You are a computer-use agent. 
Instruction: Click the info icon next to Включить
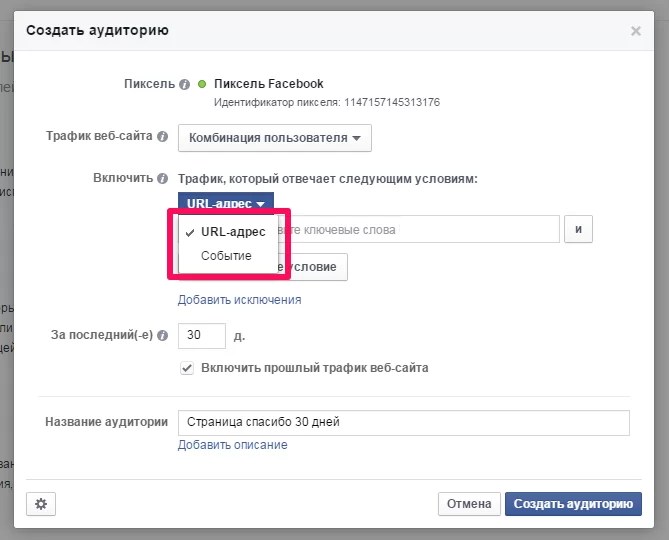click(163, 179)
